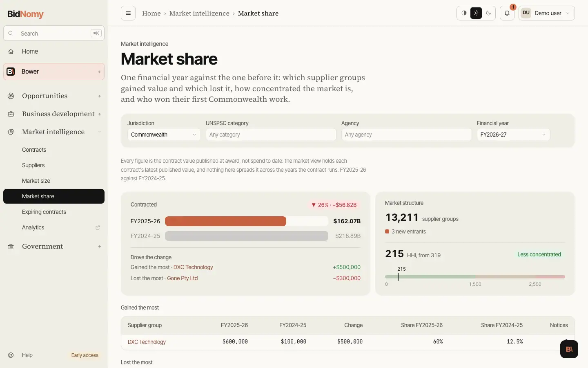Open the Financial year FY2026-27 dropdown
588x368 pixels.
[513, 135]
